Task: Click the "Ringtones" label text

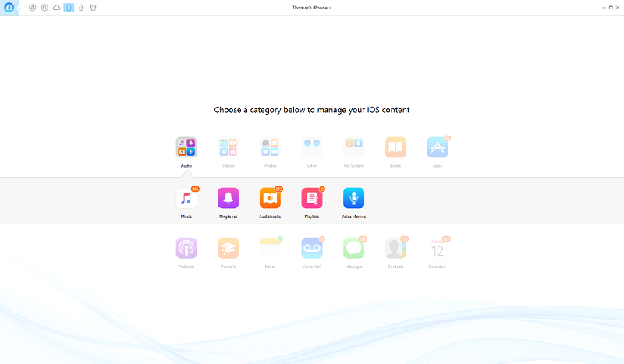Action: (x=228, y=217)
